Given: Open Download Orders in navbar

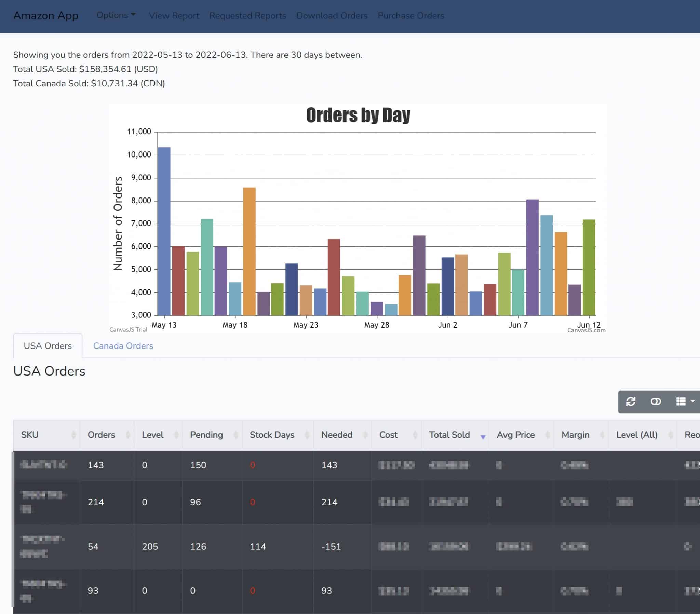Looking at the screenshot, I should (332, 16).
